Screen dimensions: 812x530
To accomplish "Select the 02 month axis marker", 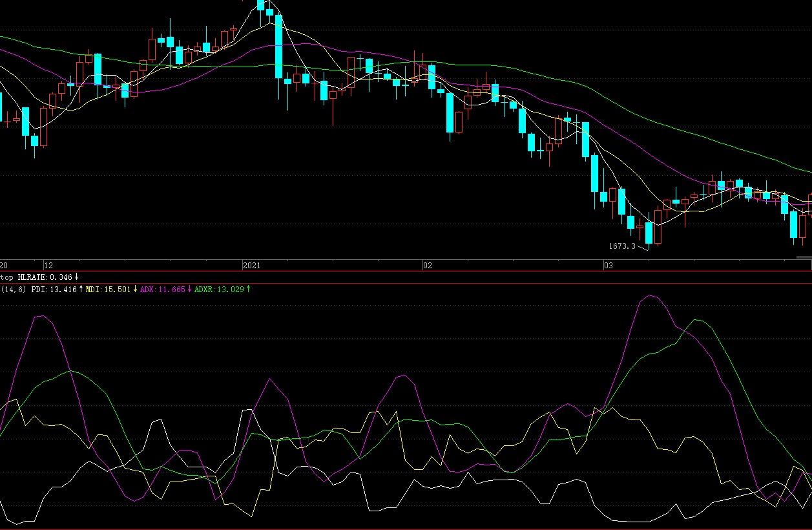I will [x=427, y=266].
